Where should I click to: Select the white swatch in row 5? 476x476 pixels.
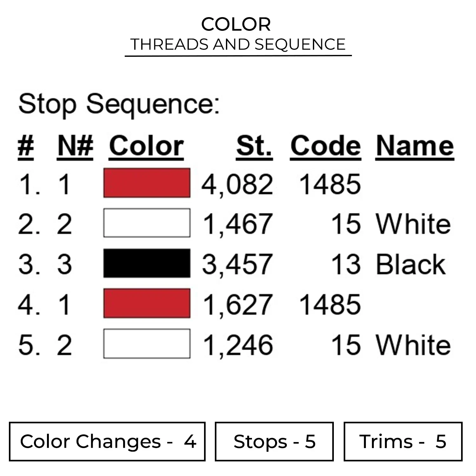click(147, 344)
